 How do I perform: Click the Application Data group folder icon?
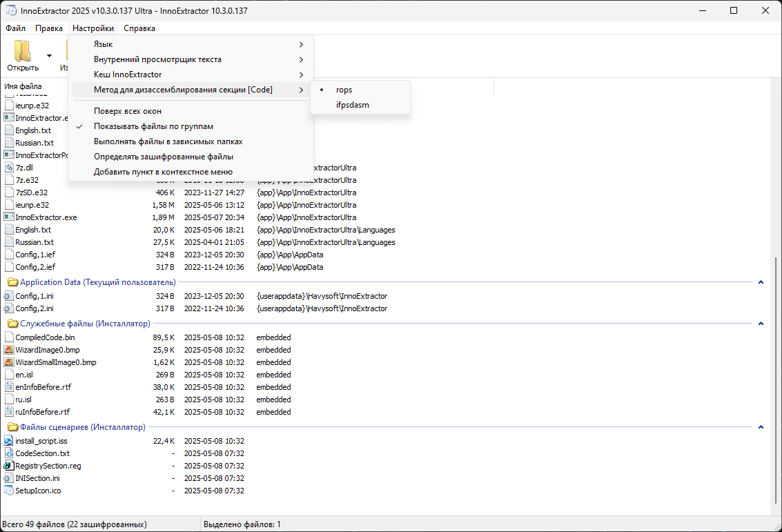pyautogui.click(x=13, y=282)
